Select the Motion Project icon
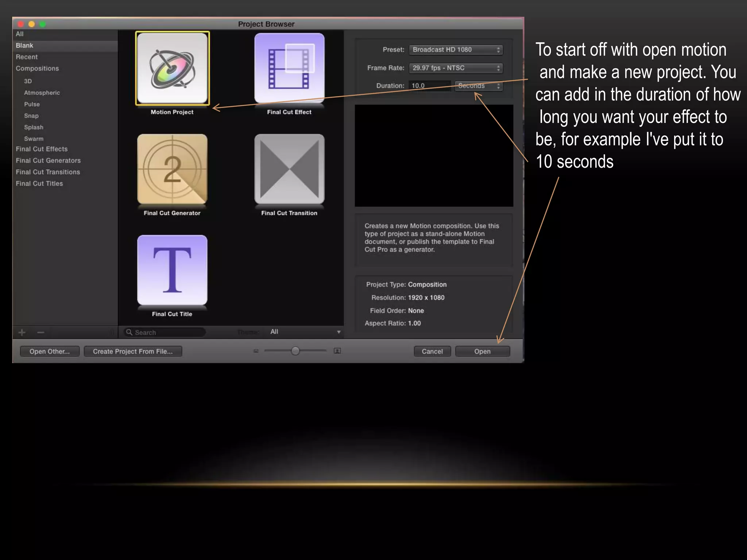747x560 pixels. [x=172, y=69]
